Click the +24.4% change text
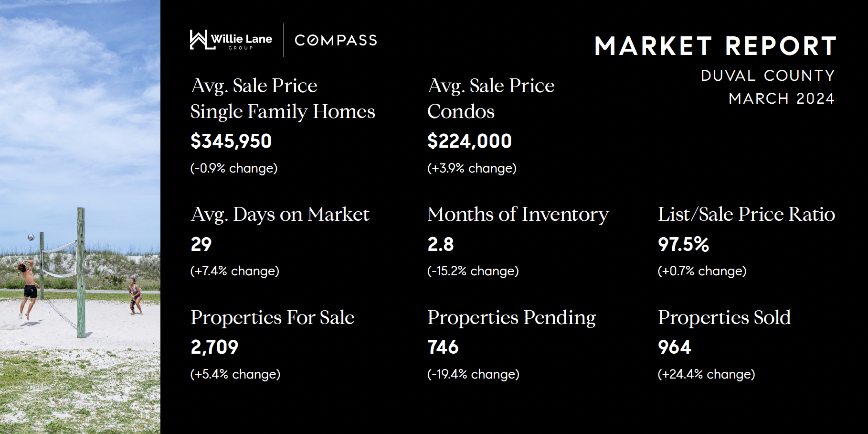Viewport: 868px width, 434px height. (706, 374)
